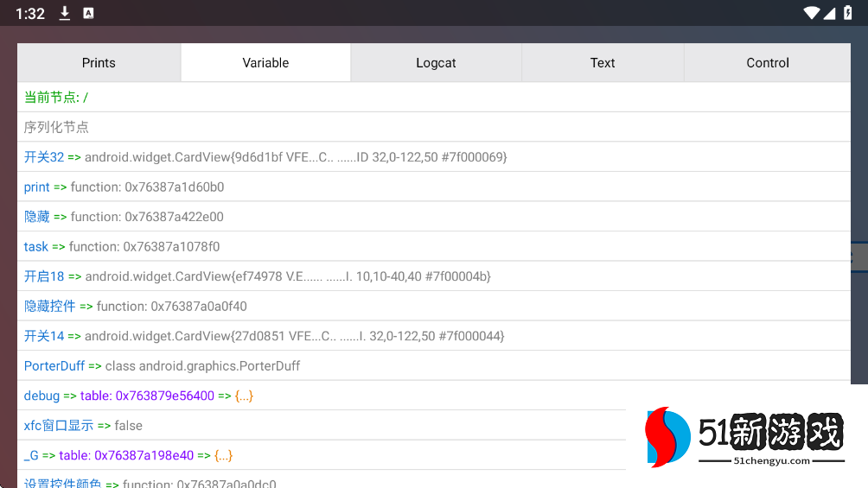Open the Logcat tab
This screenshot has width=868, height=488.
click(436, 63)
